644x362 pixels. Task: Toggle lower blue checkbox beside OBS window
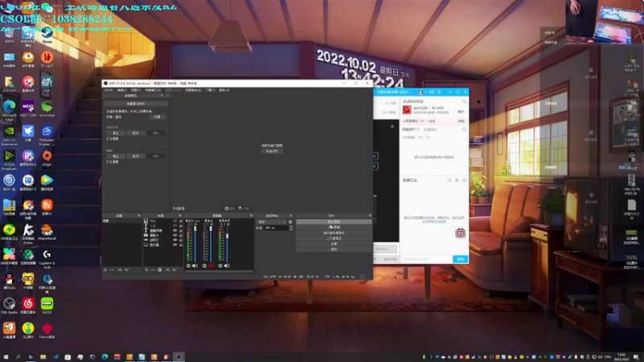point(375,167)
